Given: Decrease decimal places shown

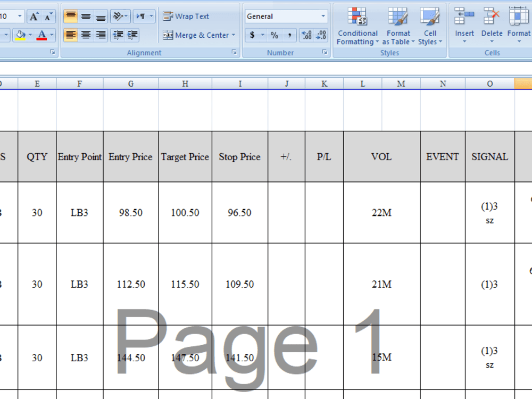Looking at the screenshot, I should pyautogui.click(x=320, y=35).
